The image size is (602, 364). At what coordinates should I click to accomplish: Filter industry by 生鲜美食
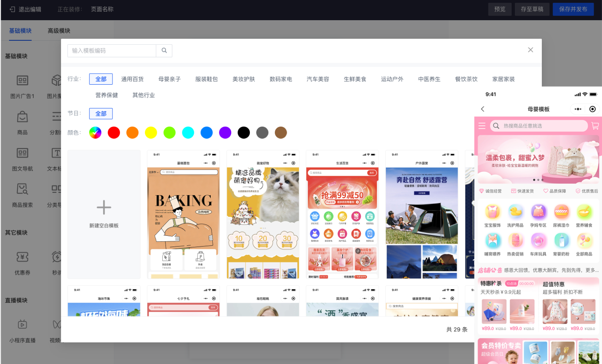[x=355, y=79]
